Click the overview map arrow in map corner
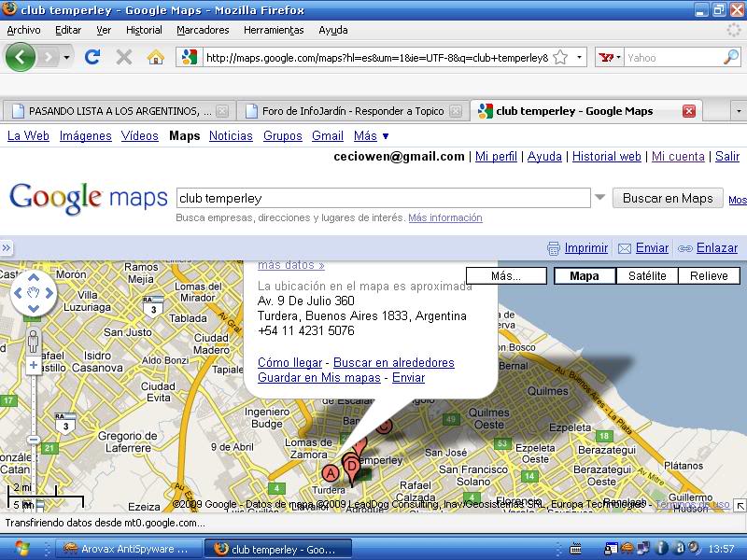Viewport: 747px width, 560px height. click(x=740, y=505)
